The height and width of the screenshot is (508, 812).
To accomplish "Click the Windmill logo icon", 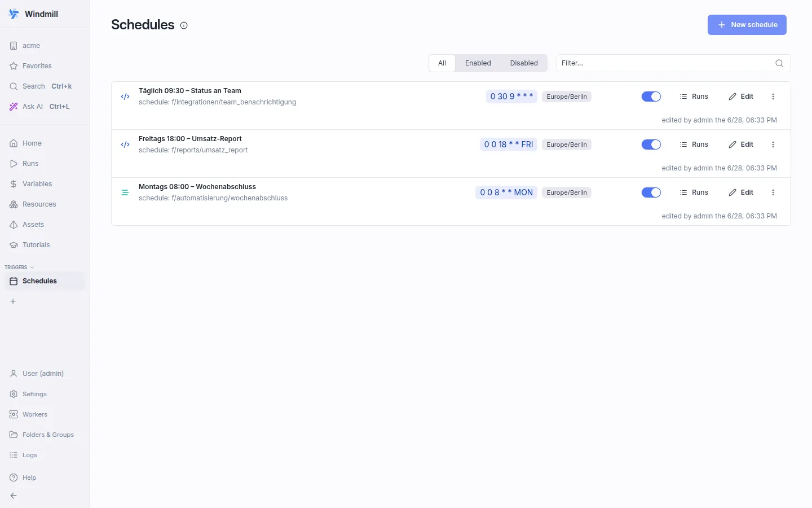I will (14, 14).
